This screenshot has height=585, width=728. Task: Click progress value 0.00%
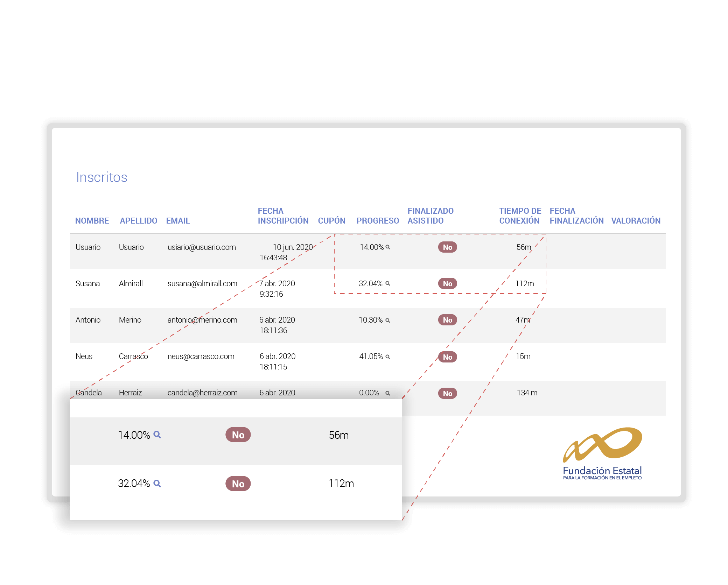pos(369,393)
